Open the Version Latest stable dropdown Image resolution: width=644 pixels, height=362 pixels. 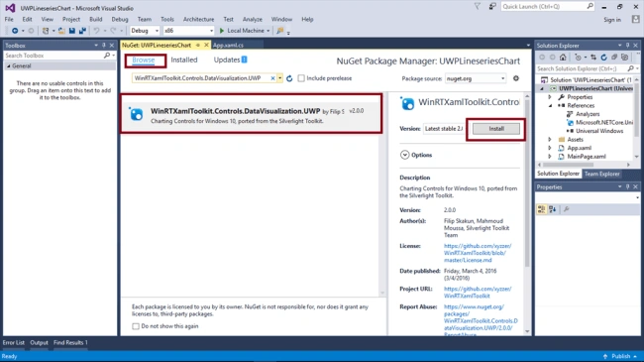(444, 129)
